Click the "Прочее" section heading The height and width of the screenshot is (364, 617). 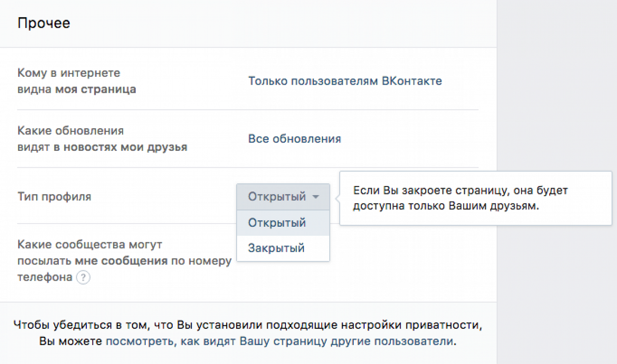pyautogui.click(x=44, y=23)
